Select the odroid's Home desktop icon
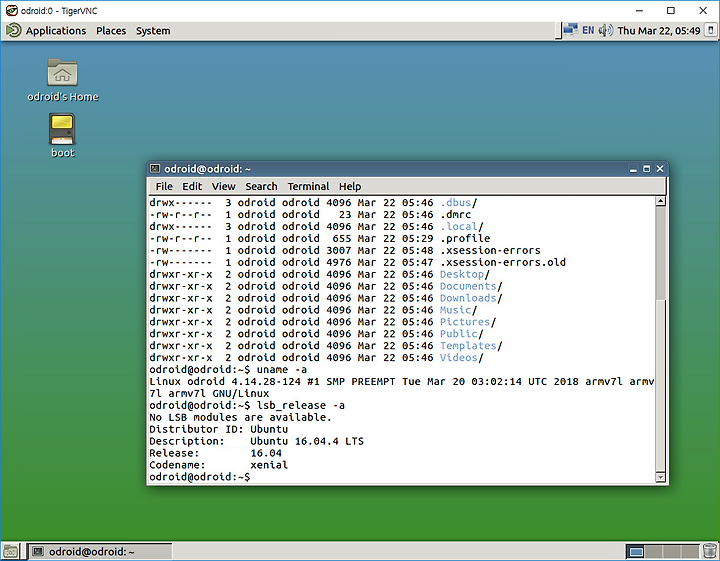Image resolution: width=720 pixels, height=561 pixels. point(62,79)
